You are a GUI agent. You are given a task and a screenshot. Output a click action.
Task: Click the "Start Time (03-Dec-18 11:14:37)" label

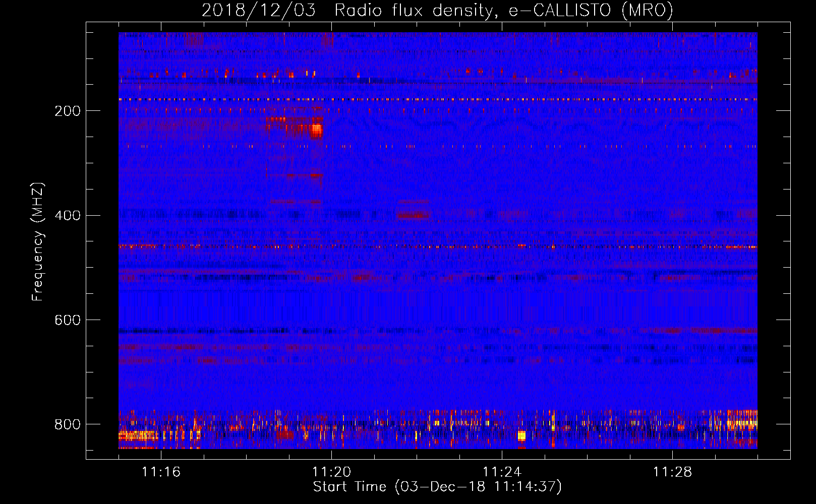coord(437,487)
